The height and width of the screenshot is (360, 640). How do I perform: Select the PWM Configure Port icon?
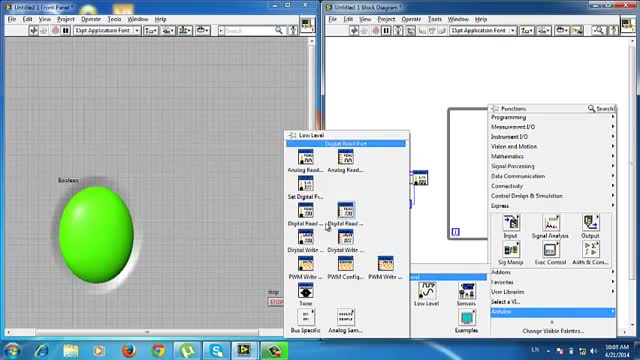(x=345, y=264)
